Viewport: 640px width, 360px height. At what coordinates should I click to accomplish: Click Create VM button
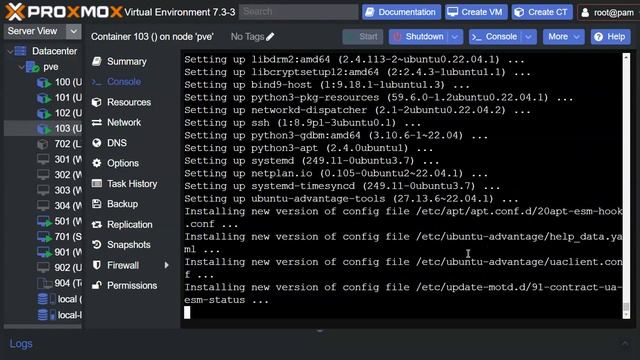pyautogui.click(x=476, y=12)
